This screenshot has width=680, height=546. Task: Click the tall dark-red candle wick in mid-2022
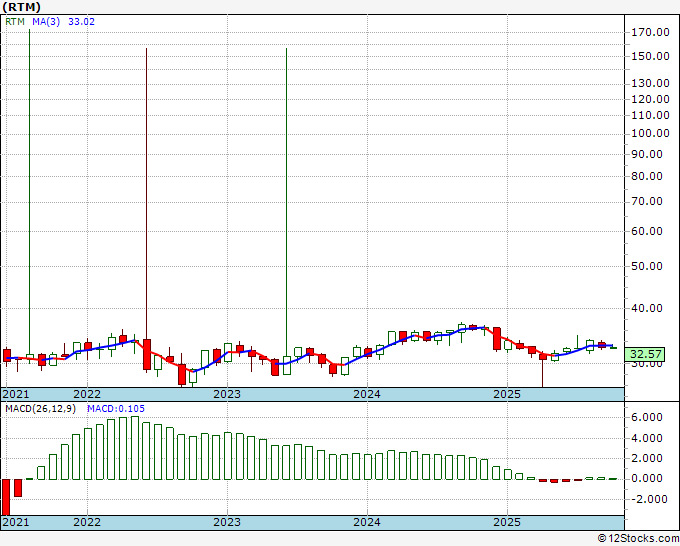tap(147, 193)
